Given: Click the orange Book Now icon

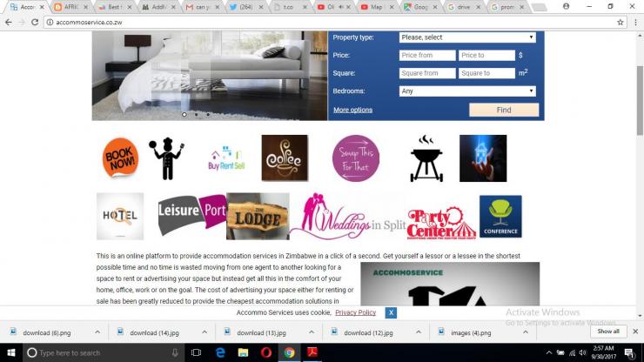Looking at the screenshot, I should (x=120, y=158).
